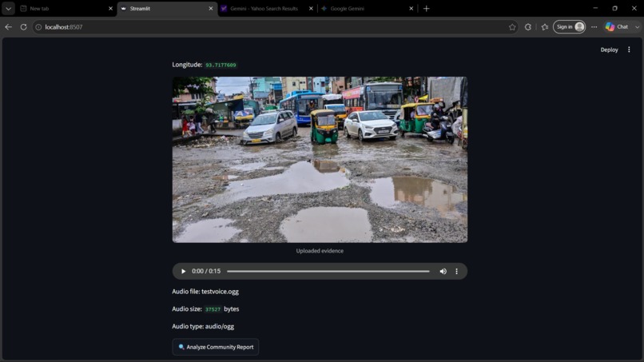Expand the Chat dropdown arrow
644x362 pixels.
coord(637,26)
